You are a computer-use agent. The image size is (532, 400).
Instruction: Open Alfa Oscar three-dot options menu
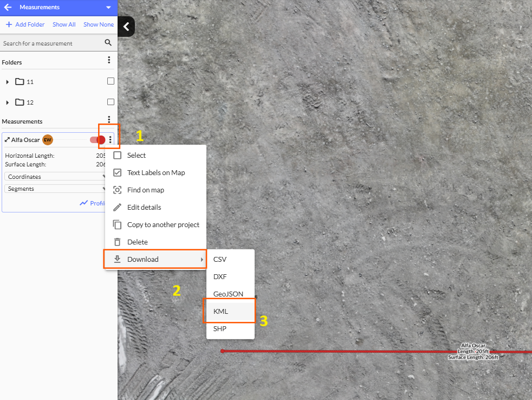tap(111, 140)
